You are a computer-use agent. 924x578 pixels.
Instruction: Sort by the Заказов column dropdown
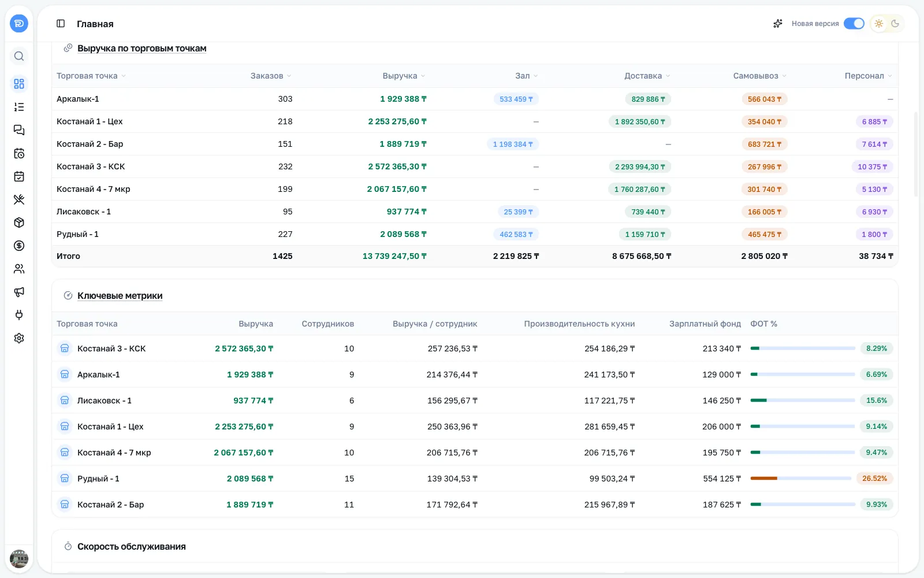pos(270,76)
